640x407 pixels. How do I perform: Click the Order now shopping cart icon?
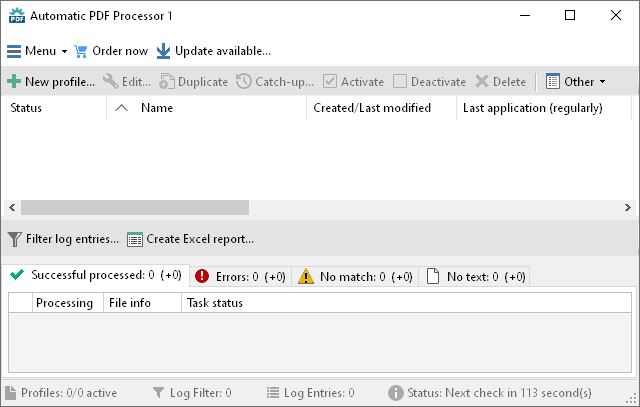coord(81,51)
